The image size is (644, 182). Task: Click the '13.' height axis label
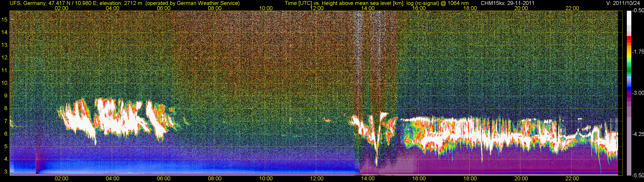5,45
